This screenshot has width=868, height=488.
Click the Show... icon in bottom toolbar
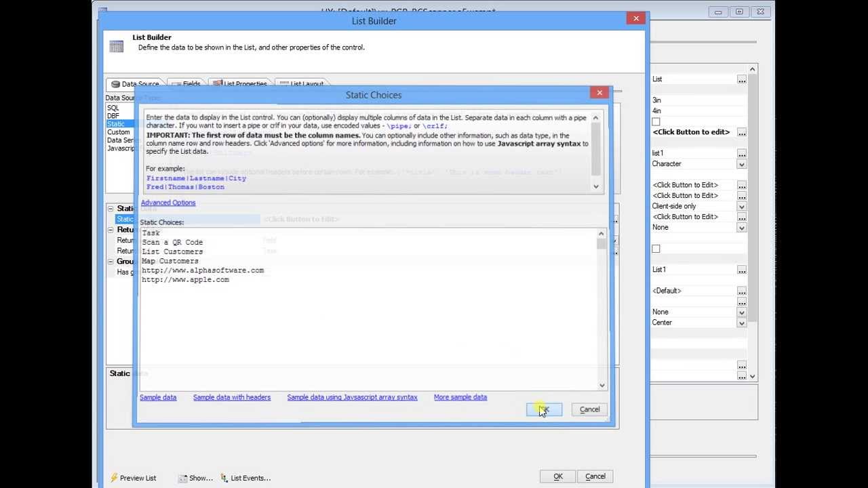[x=182, y=478]
